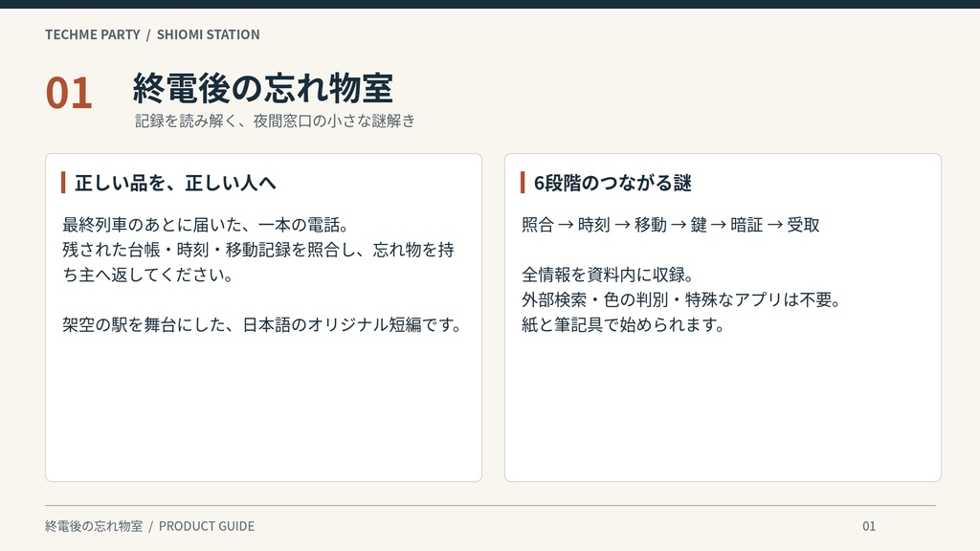980x551 pixels.
Task: Click the card heading 6段階のつながる謎
Action: click(x=612, y=183)
